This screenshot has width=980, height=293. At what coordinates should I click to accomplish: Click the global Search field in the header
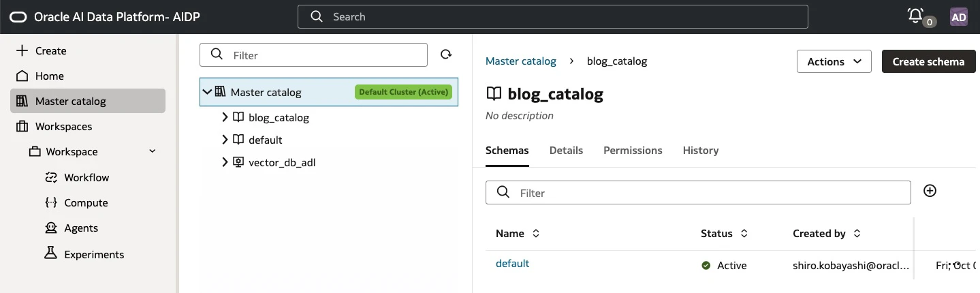552,16
